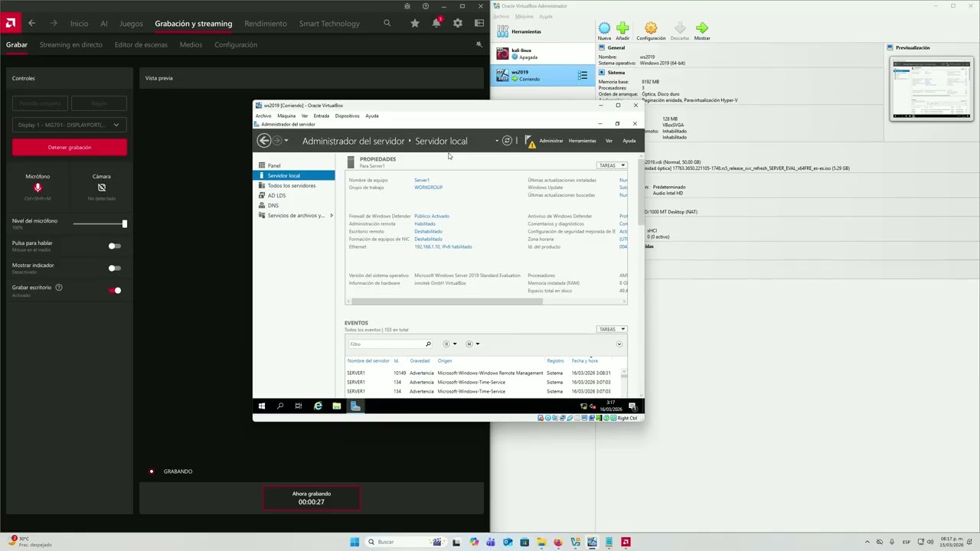Open Editor de escenas sub-tab
The image size is (980, 551).
[x=141, y=44]
